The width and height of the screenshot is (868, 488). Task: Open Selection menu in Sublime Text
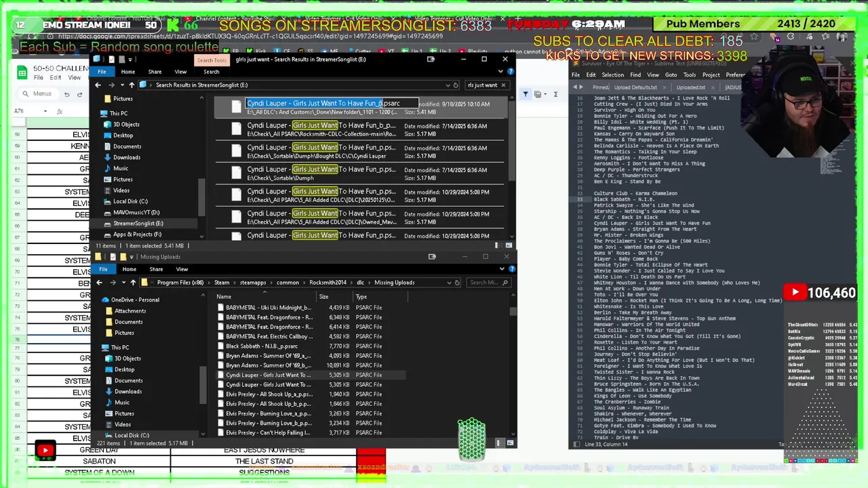pos(612,75)
